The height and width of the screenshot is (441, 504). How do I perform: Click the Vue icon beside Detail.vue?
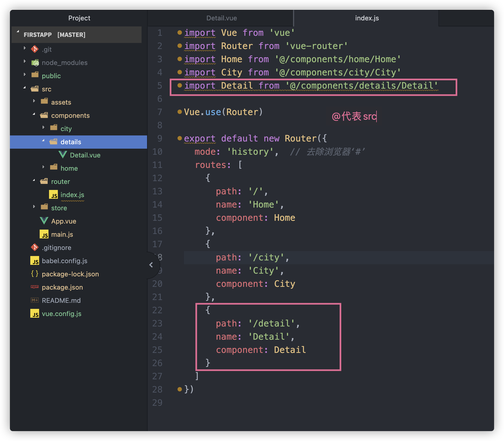63,154
